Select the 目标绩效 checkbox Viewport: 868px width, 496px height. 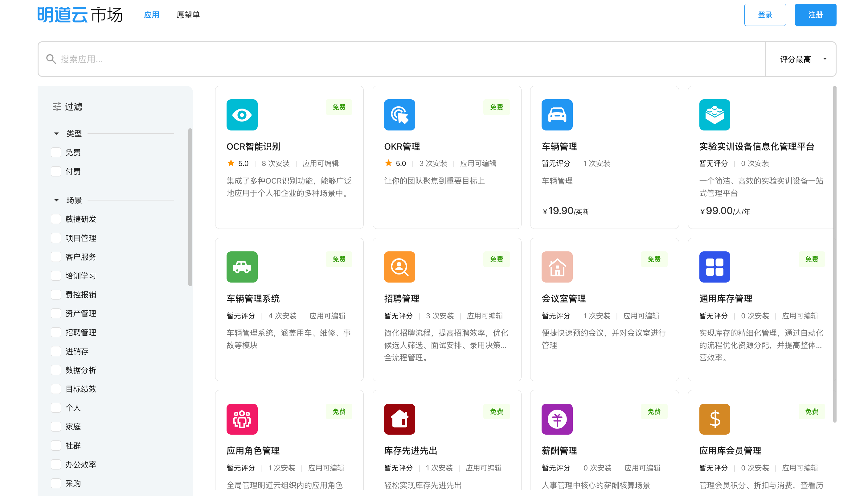pos(56,389)
